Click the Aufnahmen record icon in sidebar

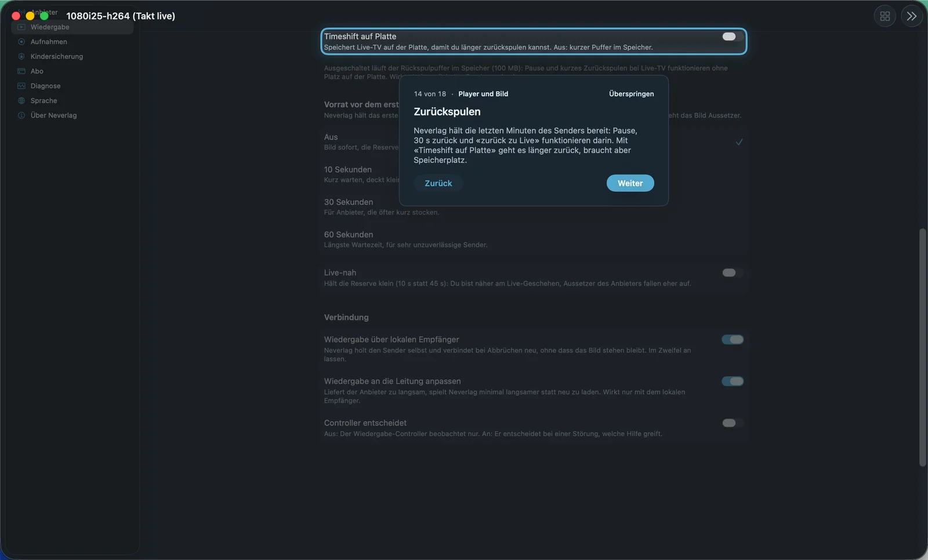pyautogui.click(x=21, y=42)
